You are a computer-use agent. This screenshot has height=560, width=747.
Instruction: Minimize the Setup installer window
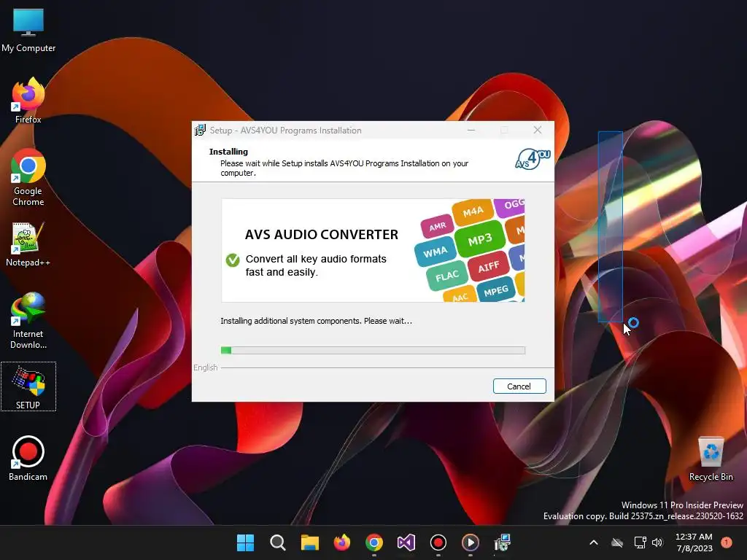click(471, 130)
